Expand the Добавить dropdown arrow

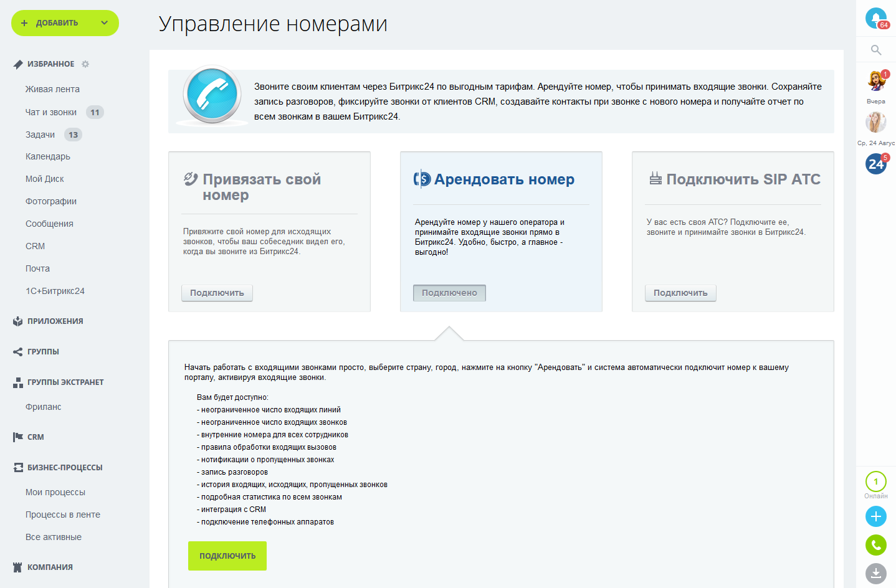pyautogui.click(x=105, y=23)
